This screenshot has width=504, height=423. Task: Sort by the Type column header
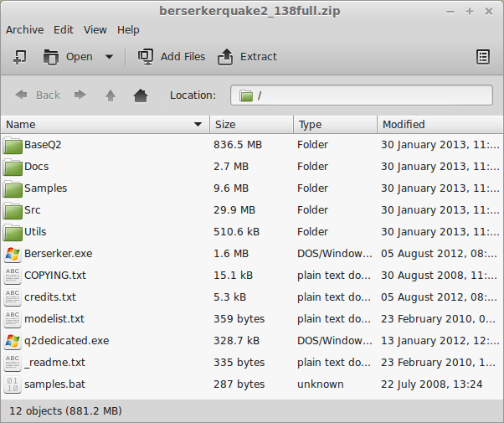click(335, 125)
